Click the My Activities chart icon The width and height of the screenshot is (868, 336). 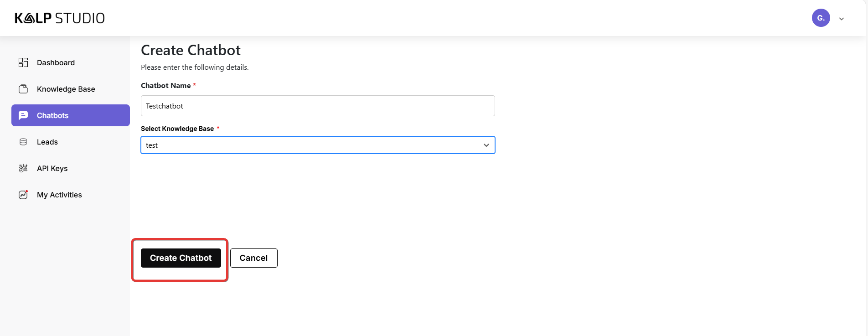coord(23,195)
